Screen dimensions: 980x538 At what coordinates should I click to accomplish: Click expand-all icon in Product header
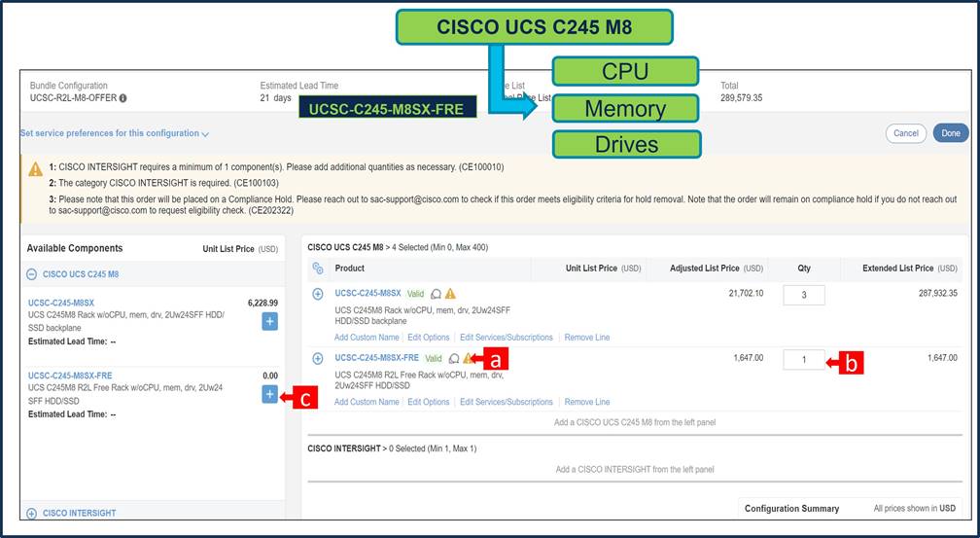pos(318,269)
